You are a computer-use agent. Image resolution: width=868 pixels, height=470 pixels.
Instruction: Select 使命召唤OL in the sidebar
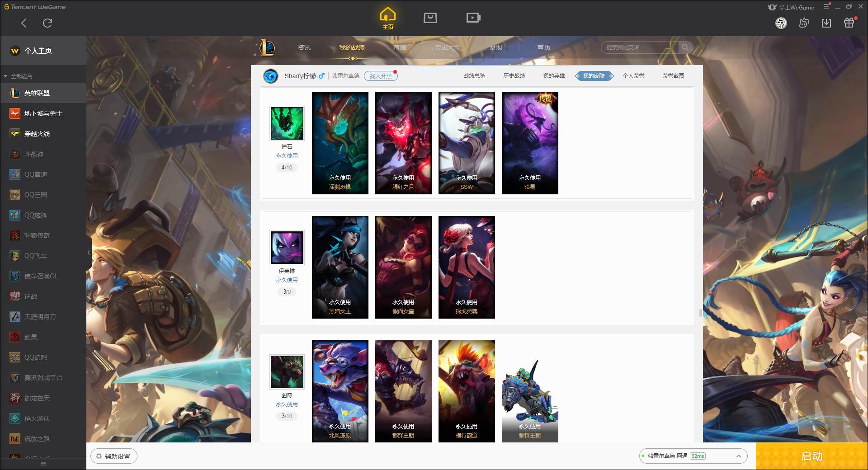43,276
